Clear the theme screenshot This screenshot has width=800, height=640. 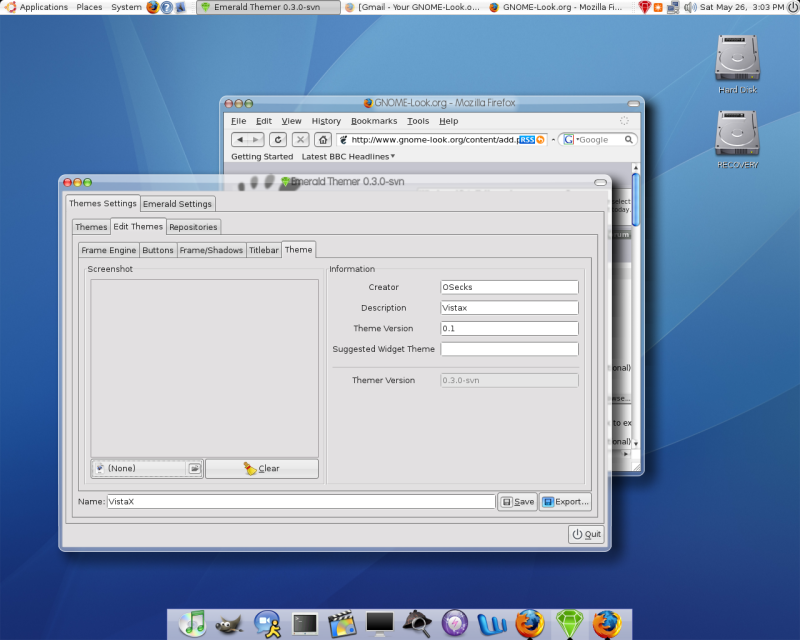[x=262, y=469]
